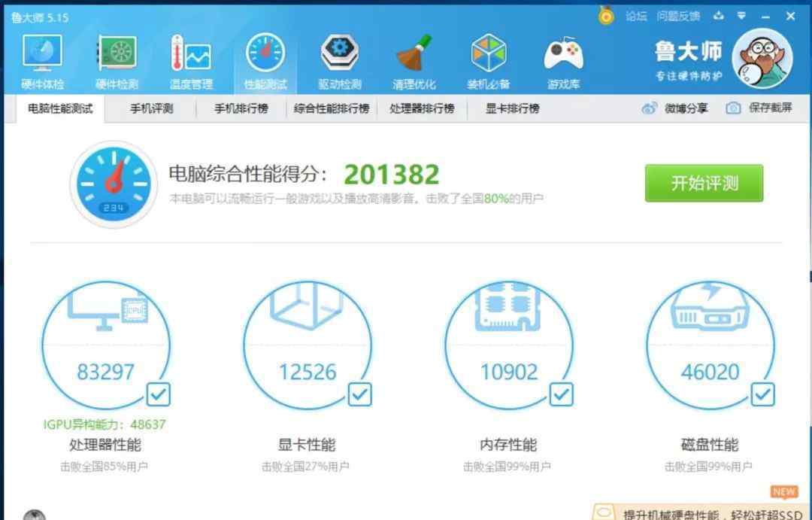Open the 硬件检测 hardware detection section

(117, 61)
